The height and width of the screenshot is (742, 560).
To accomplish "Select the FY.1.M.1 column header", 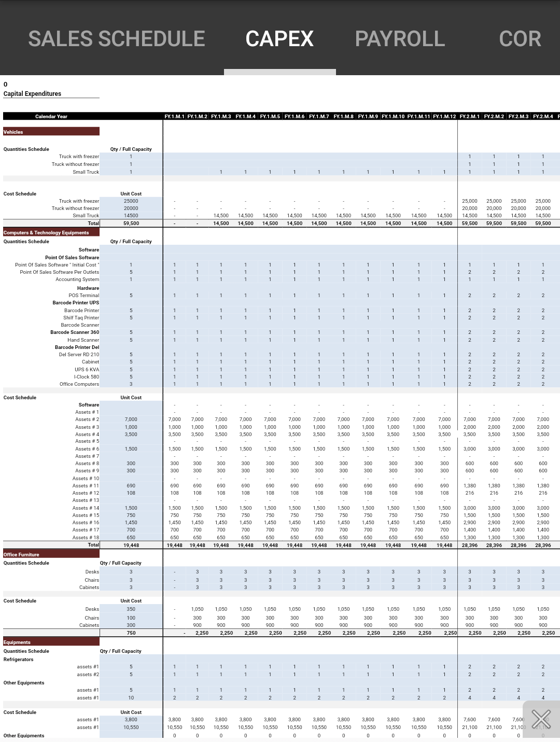I will click(174, 117).
